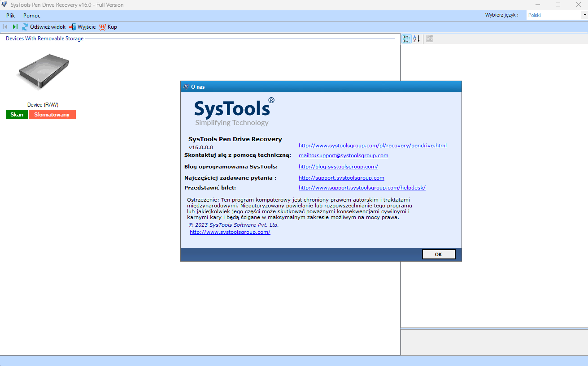The width and height of the screenshot is (588, 366).
Task: Open the Wybierz język dropdown showing Polski
Action: click(x=557, y=15)
